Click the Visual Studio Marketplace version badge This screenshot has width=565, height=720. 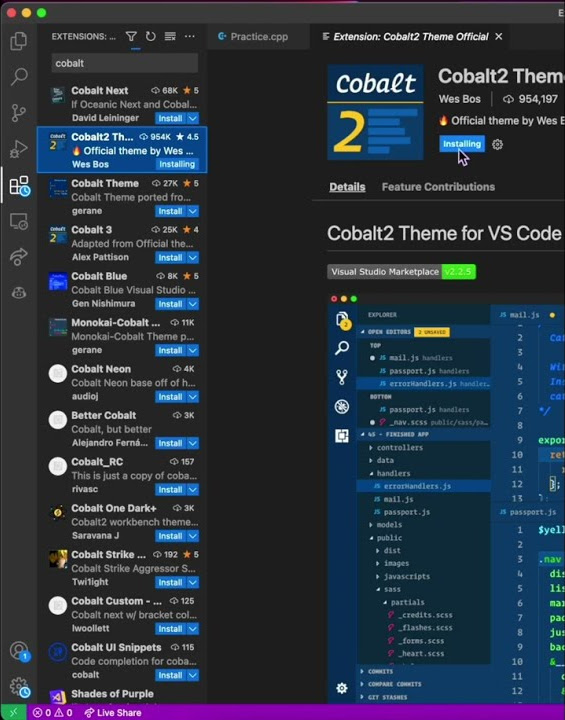pyautogui.click(x=401, y=271)
